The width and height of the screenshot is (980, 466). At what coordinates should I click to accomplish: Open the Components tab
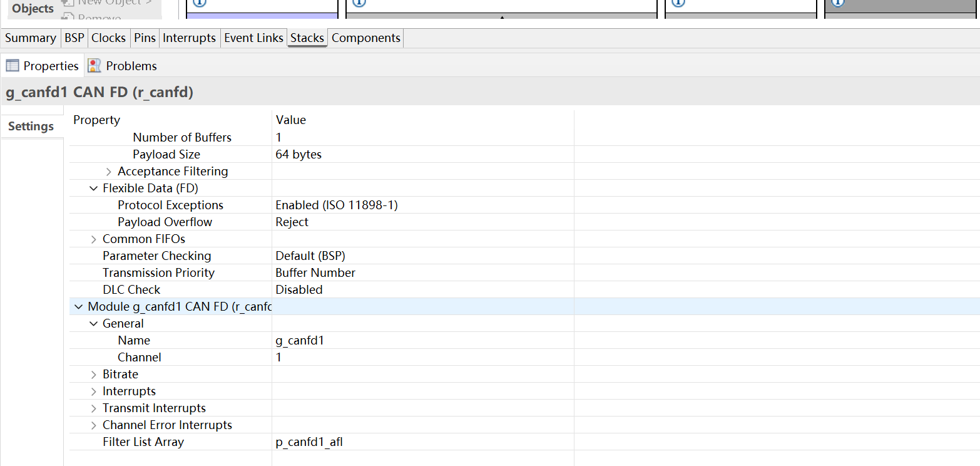[x=366, y=38]
